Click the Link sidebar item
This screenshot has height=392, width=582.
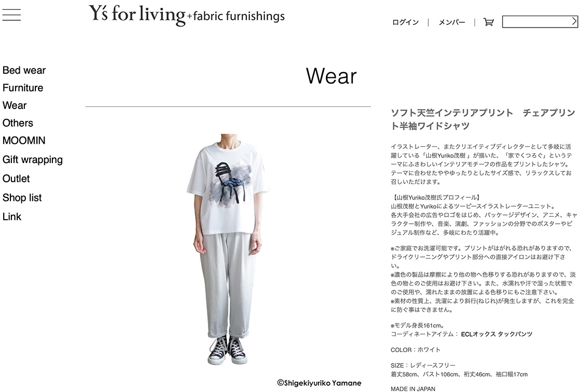click(12, 217)
